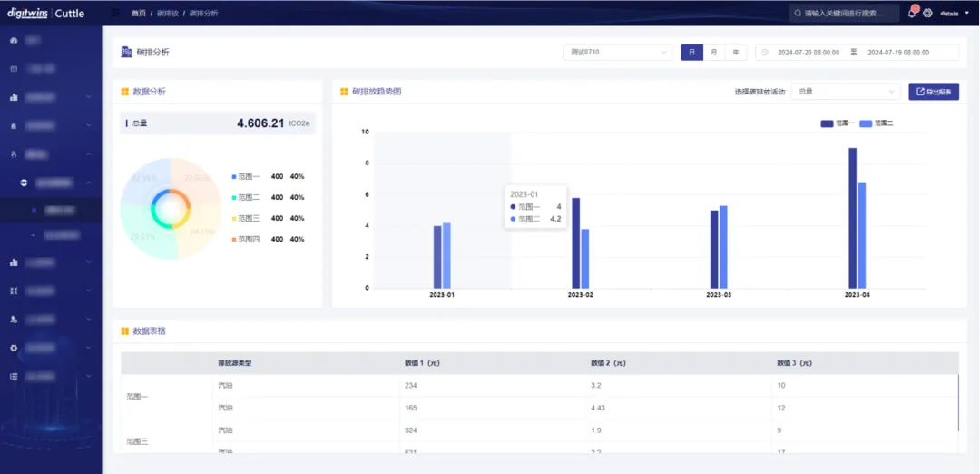
Task: Focus the keyword search input field
Action: pyautogui.click(x=844, y=13)
